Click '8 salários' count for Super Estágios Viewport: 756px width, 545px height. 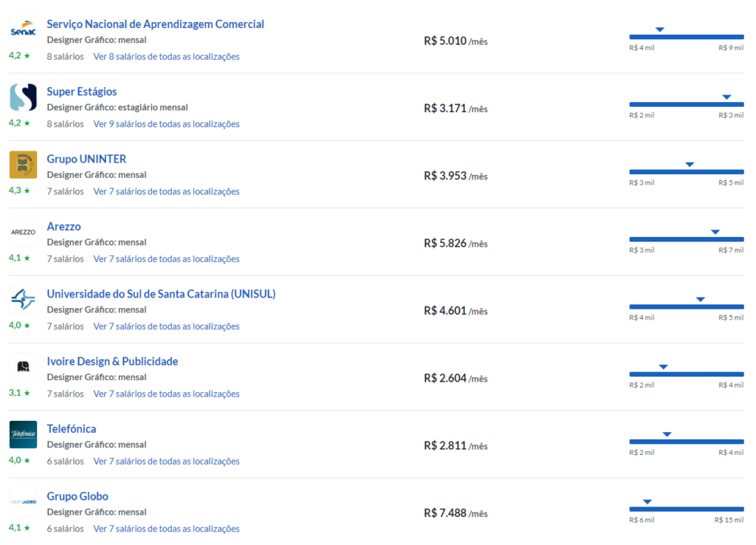point(65,124)
